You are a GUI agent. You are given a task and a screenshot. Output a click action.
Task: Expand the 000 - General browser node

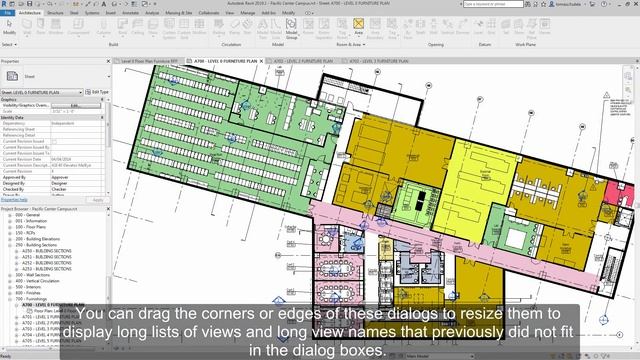[x=10, y=215]
